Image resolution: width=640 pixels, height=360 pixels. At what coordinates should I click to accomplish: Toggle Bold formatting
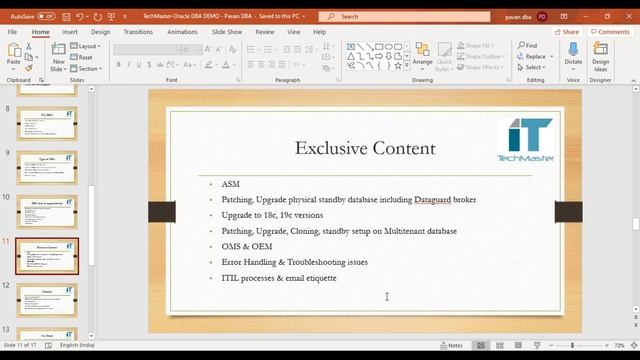[118, 64]
